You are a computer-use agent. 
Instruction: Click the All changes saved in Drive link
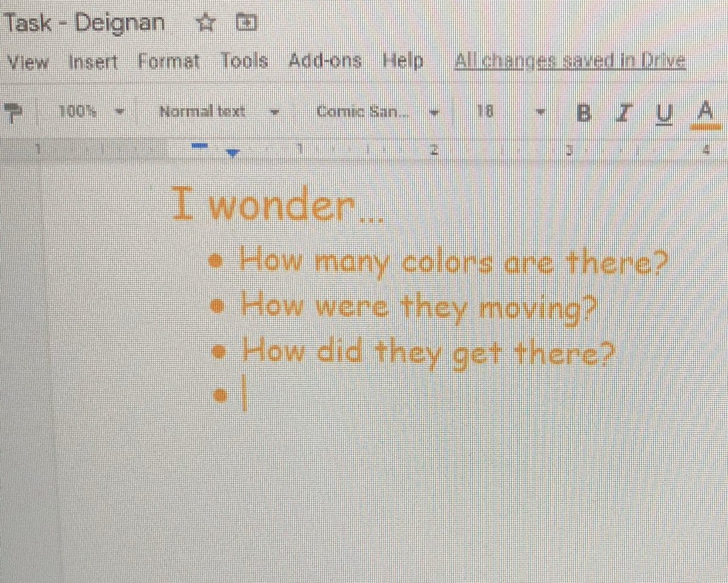570,61
